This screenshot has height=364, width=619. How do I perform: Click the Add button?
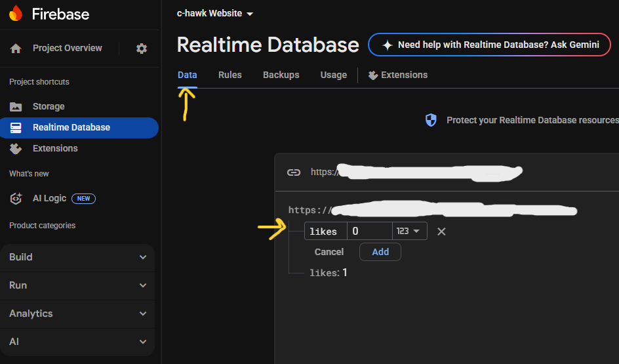tap(380, 252)
